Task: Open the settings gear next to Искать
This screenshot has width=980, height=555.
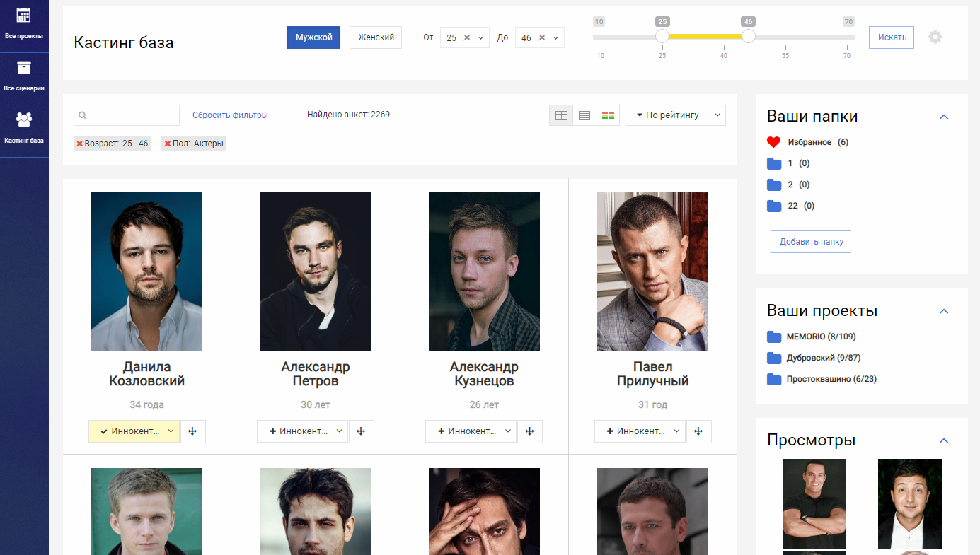Action: (935, 37)
